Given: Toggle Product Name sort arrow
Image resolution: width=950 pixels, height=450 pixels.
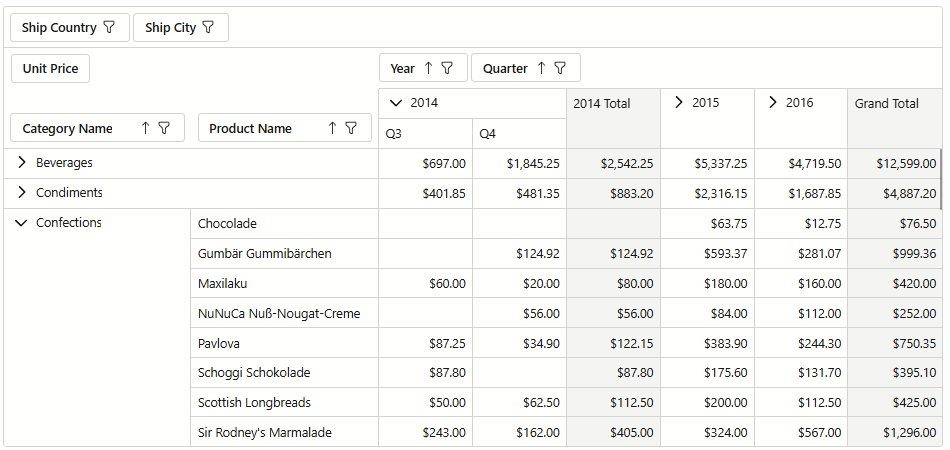Looking at the screenshot, I should click(x=332, y=128).
